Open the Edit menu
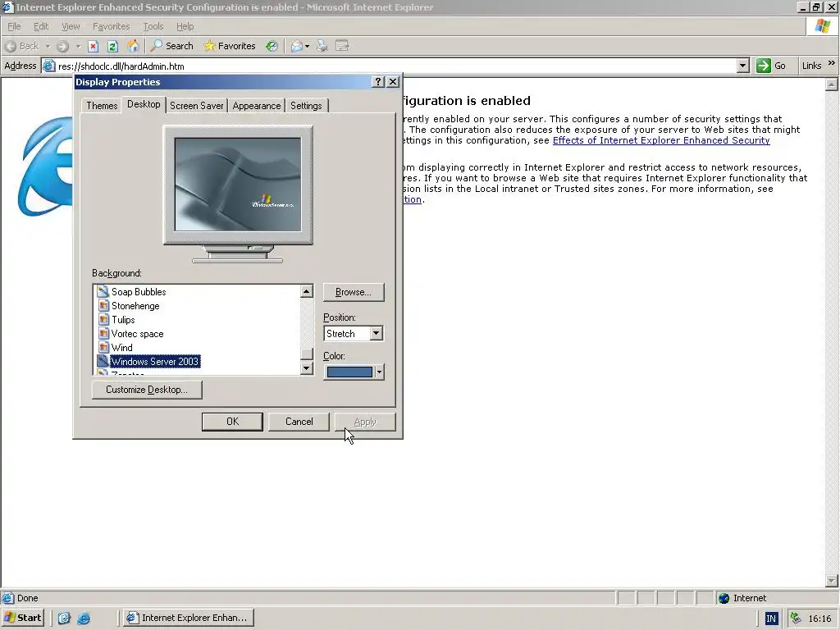Image resolution: width=840 pixels, height=630 pixels. click(x=41, y=26)
